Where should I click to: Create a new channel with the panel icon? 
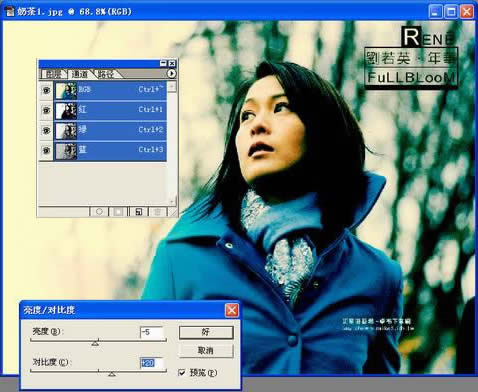point(138,212)
